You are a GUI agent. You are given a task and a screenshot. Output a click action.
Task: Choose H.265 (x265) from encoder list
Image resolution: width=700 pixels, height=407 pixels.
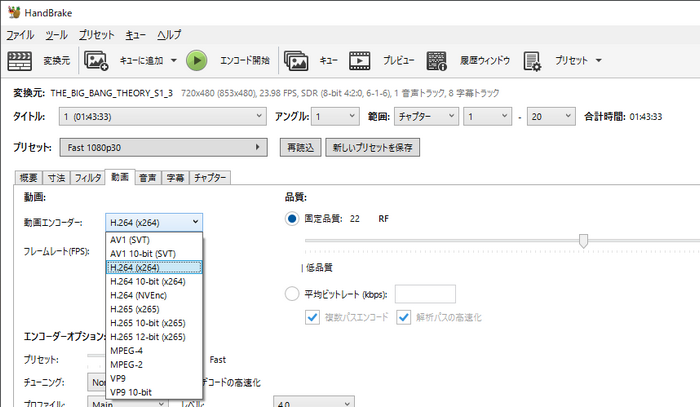[154, 309]
